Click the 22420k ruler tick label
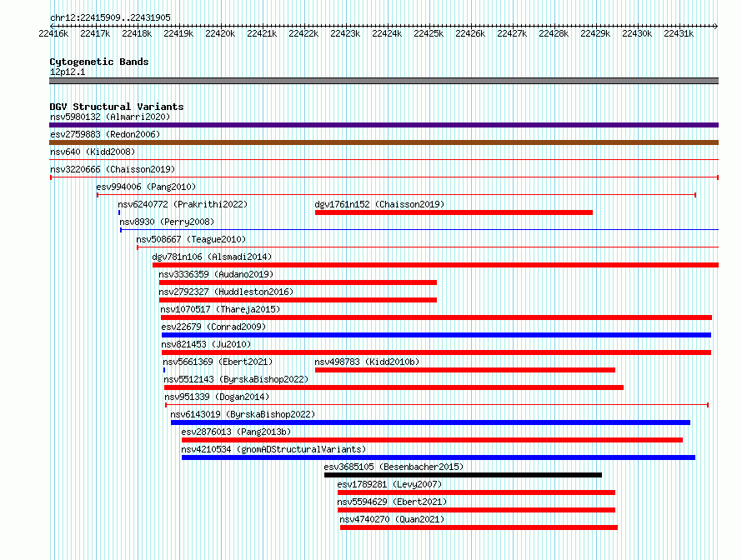Image resolution: width=742 pixels, height=560 pixels. pos(220,33)
